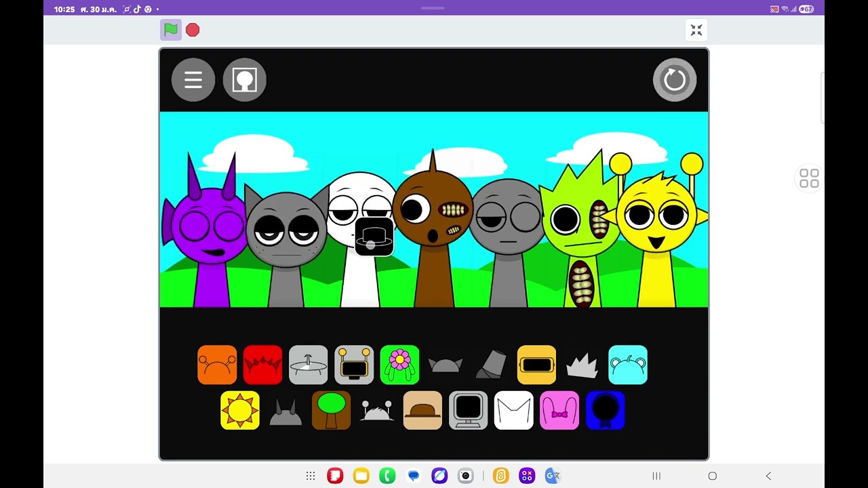The image size is (868, 488).
Task: Reset all characters with the circular arrow
Action: (x=675, y=80)
